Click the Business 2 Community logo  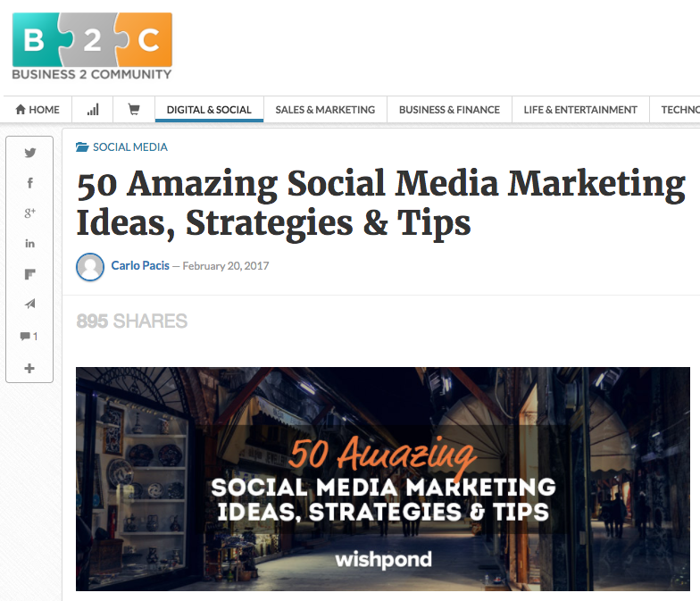click(x=92, y=46)
